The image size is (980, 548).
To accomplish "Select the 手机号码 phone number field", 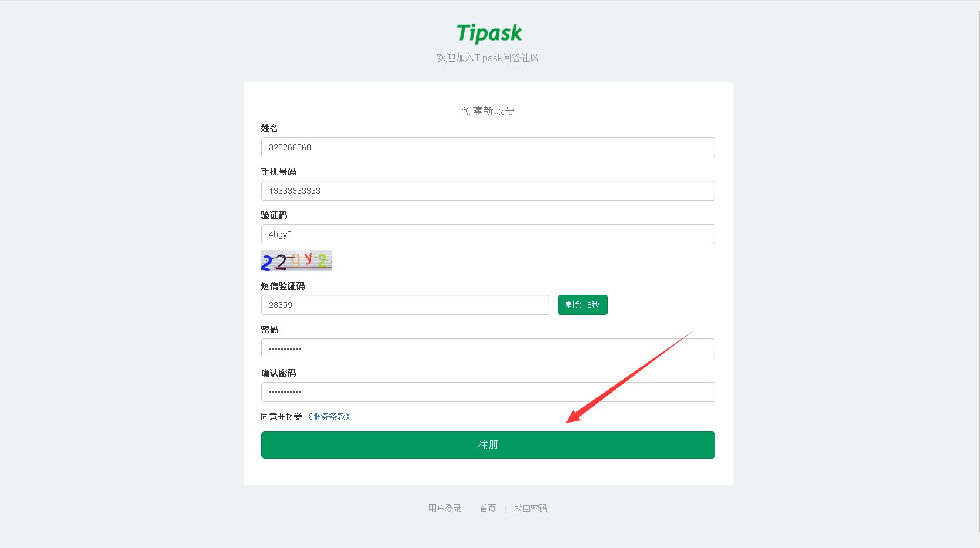I will [x=488, y=191].
